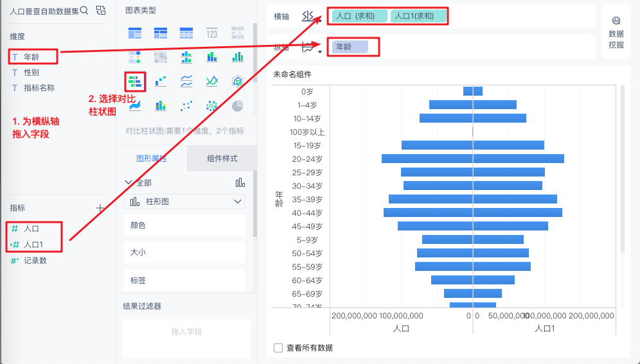The height and width of the screenshot is (364, 640).
Task: Click the 0岁 age label
Action: pyautogui.click(x=307, y=92)
